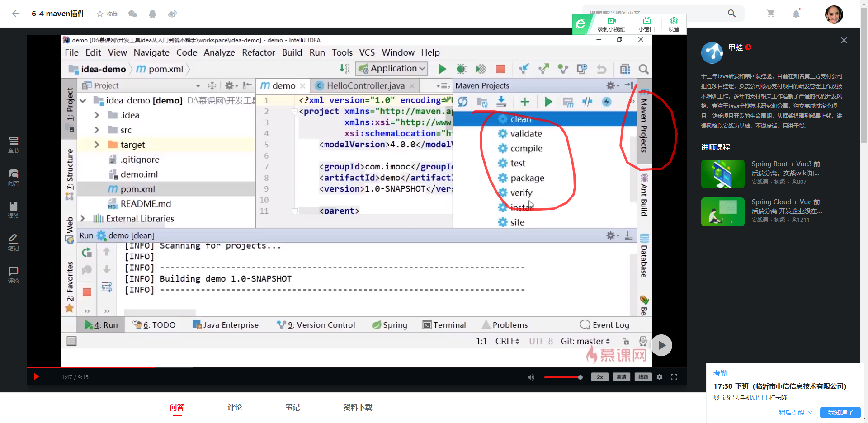Expand the target folder node

click(97, 145)
